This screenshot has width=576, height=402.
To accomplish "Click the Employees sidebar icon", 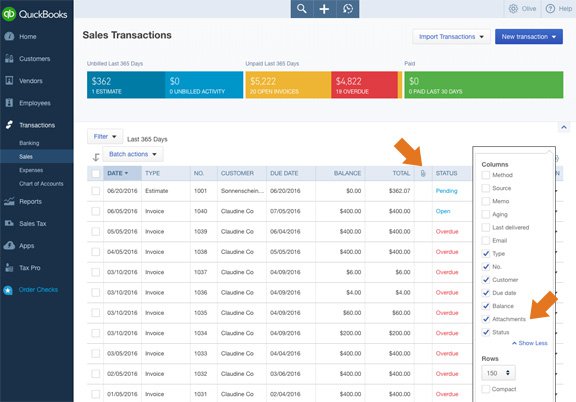I will [x=9, y=103].
